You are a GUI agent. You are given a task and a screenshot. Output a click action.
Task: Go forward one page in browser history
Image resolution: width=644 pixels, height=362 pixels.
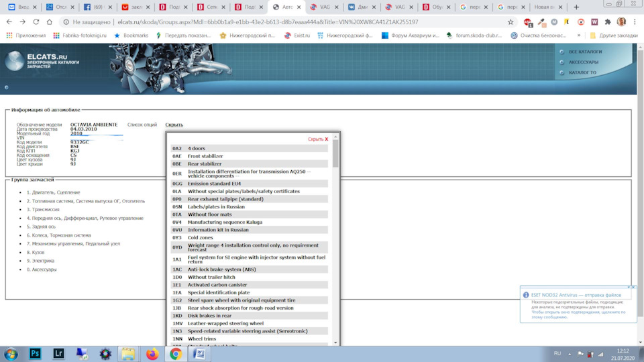(x=23, y=21)
